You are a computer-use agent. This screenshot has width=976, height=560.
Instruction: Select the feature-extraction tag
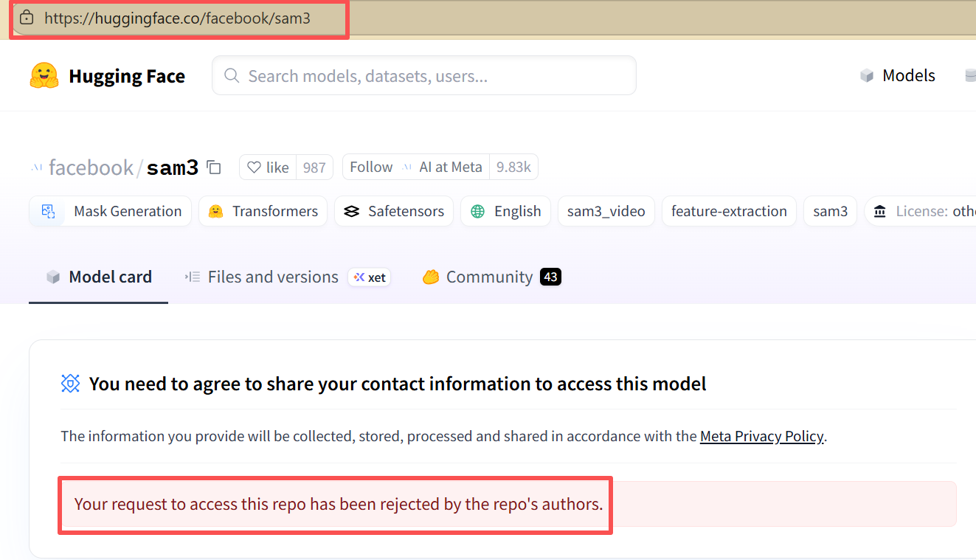point(729,212)
